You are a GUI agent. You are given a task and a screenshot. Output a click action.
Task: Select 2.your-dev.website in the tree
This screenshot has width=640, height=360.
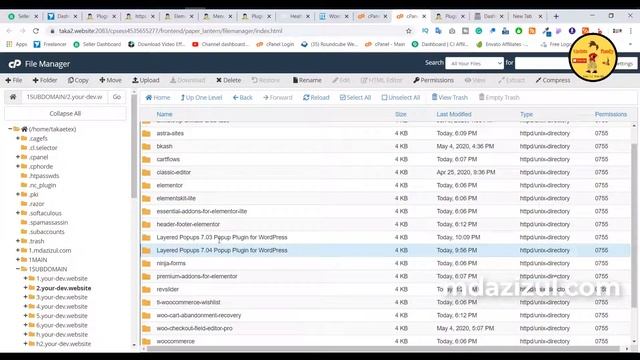[x=64, y=288]
